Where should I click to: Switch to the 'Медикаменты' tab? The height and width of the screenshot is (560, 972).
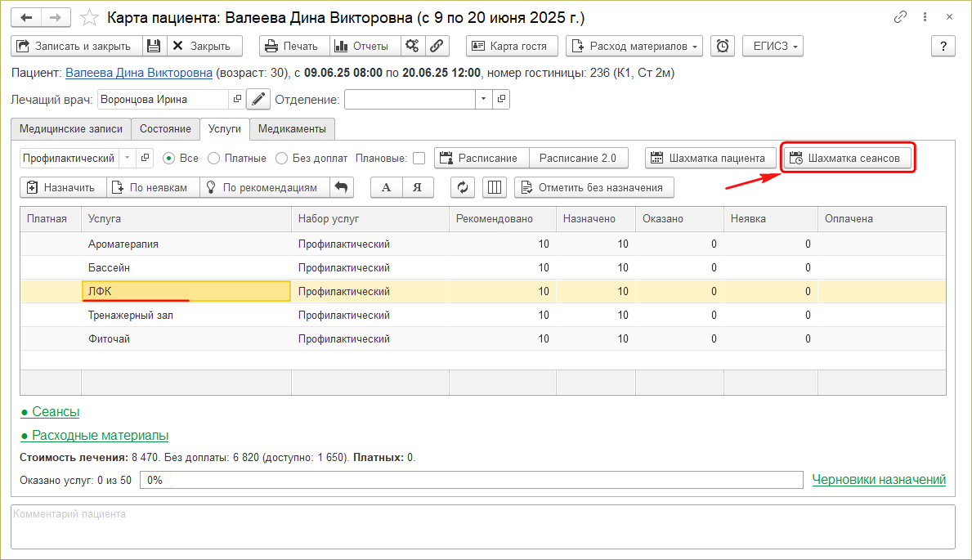click(293, 129)
